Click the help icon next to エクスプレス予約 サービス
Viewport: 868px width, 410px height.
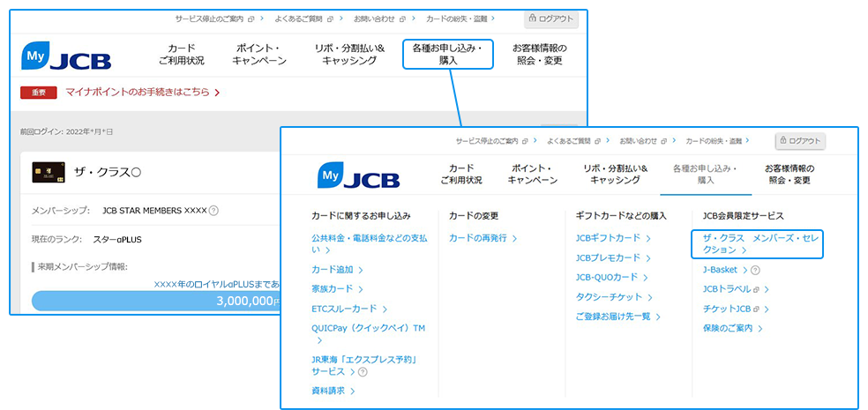coord(363,372)
